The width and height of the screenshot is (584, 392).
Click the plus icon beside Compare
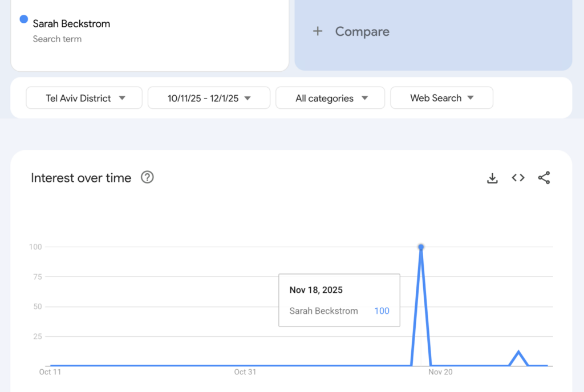tap(318, 31)
